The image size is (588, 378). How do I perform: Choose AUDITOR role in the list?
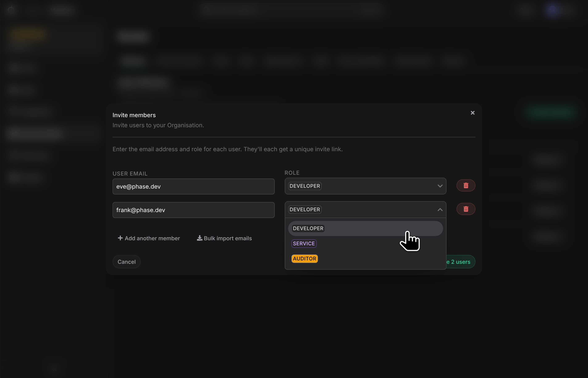tap(365, 259)
